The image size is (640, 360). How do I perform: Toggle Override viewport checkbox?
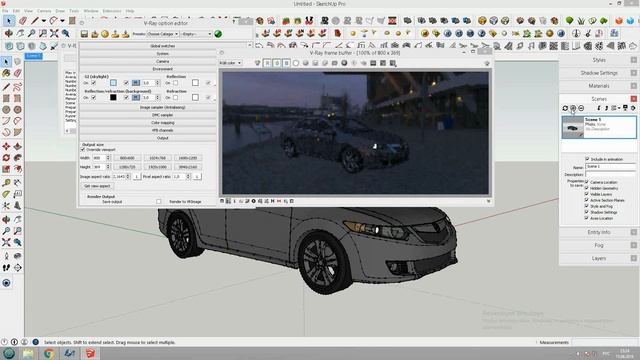(83, 150)
